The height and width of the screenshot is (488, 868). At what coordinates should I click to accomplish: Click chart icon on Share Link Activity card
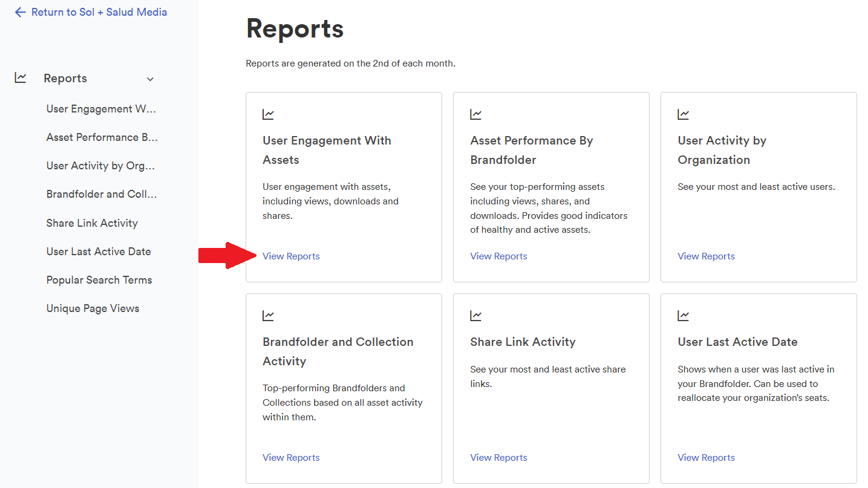point(476,316)
